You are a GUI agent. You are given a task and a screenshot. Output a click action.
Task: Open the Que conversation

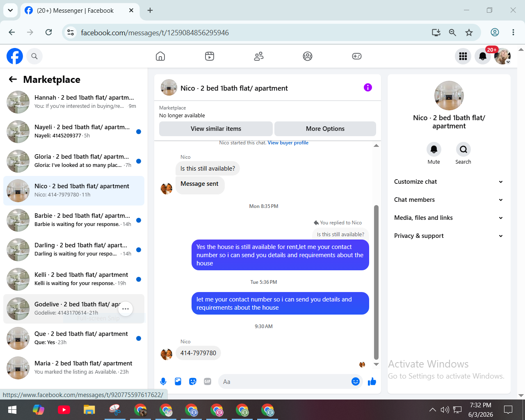pyautogui.click(x=74, y=338)
